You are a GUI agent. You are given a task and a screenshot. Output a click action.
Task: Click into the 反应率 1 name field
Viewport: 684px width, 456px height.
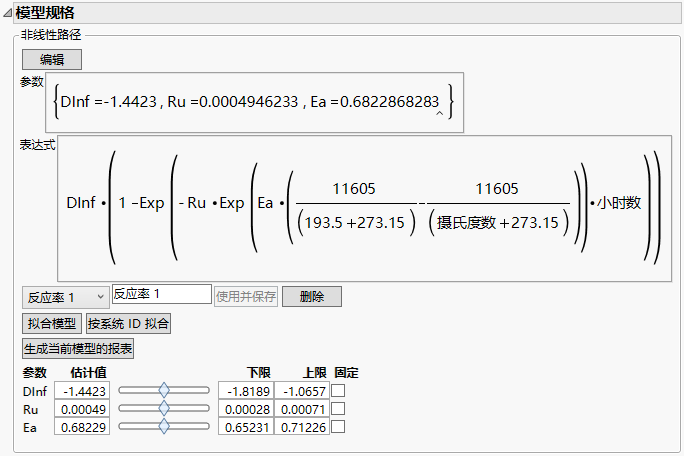(x=162, y=294)
